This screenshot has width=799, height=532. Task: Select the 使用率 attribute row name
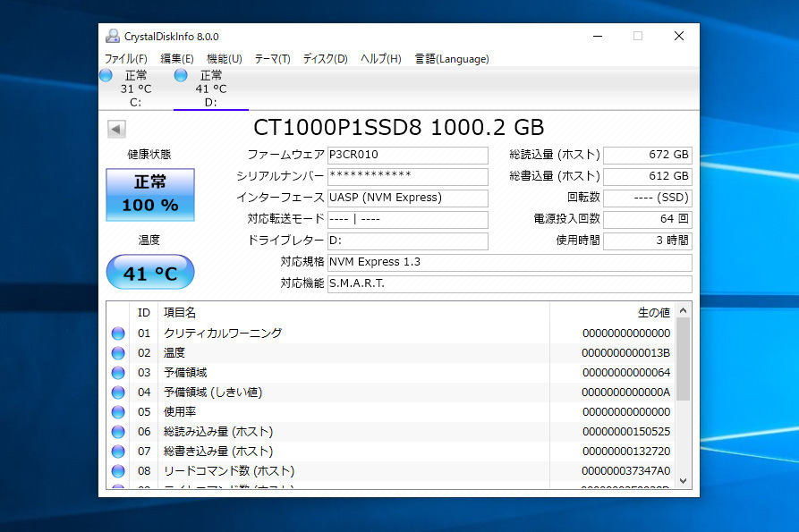pos(180,412)
